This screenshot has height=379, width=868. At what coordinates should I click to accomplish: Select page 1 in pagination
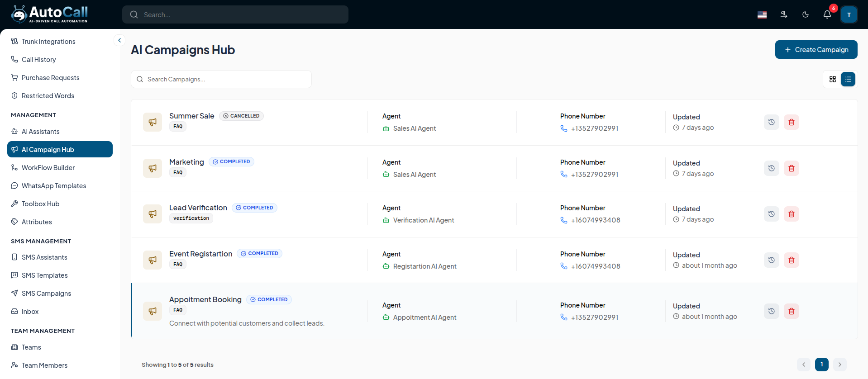[822, 365]
